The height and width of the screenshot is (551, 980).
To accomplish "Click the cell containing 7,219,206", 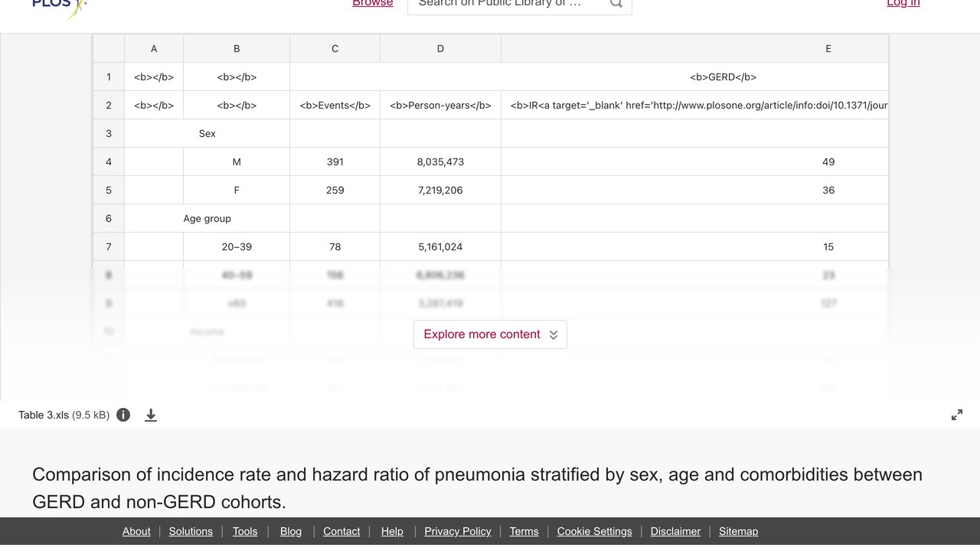I will click(x=440, y=190).
